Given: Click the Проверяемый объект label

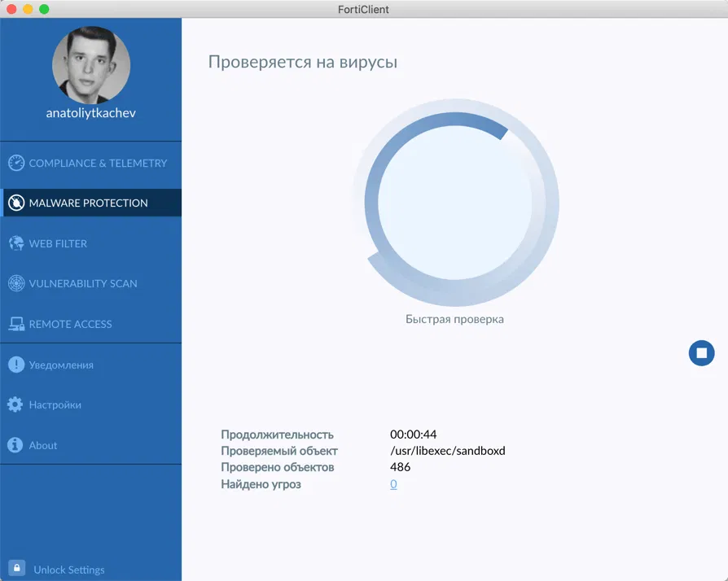Looking at the screenshot, I should pos(279,451).
